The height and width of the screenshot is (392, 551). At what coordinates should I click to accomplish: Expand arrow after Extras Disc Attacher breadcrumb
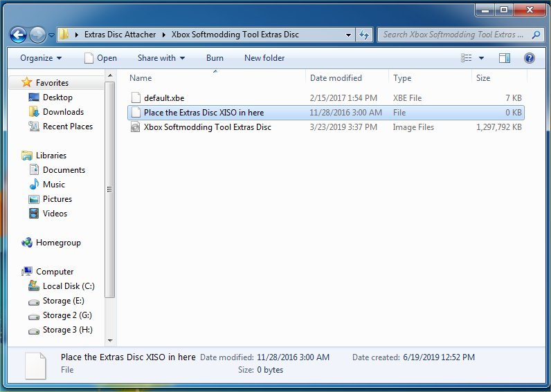click(x=164, y=35)
